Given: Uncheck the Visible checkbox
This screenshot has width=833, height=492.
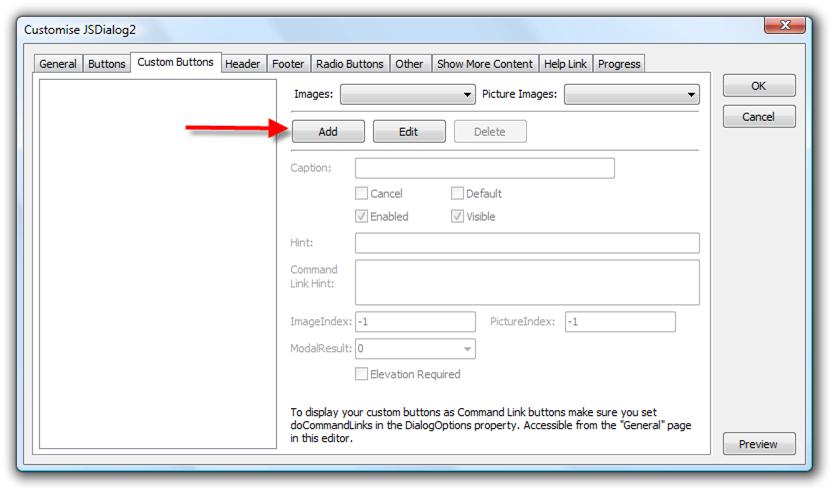Looking at the screenshot, I should tap(457, 216).
